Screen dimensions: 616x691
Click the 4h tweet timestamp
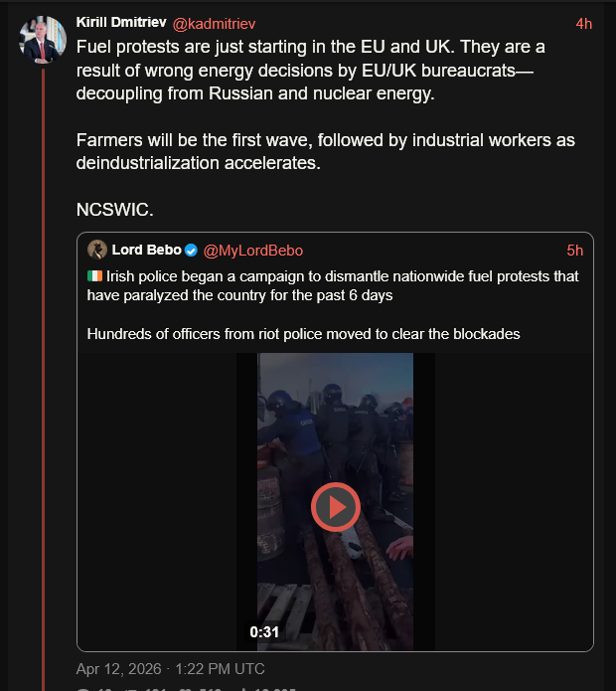[584, 23]
